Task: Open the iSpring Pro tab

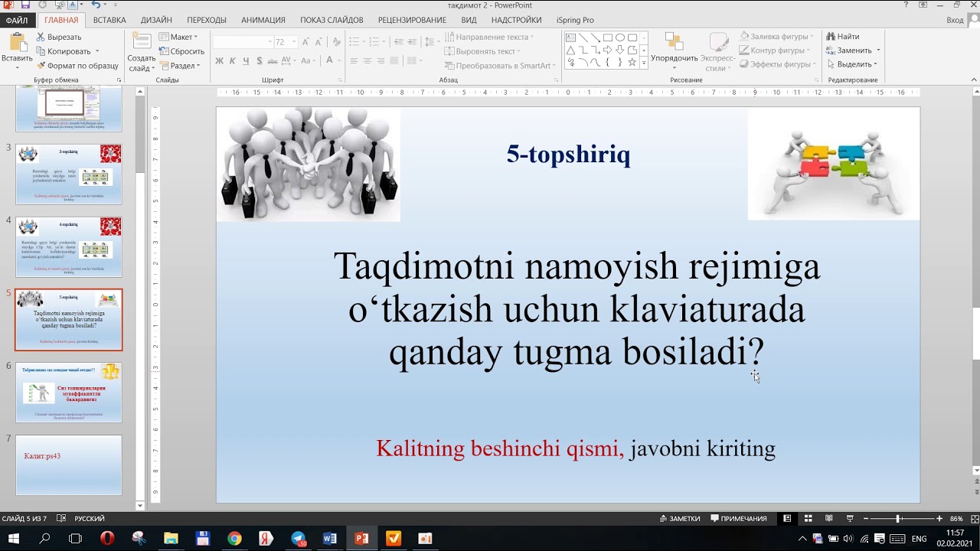Action: click(x=575, y=20)
